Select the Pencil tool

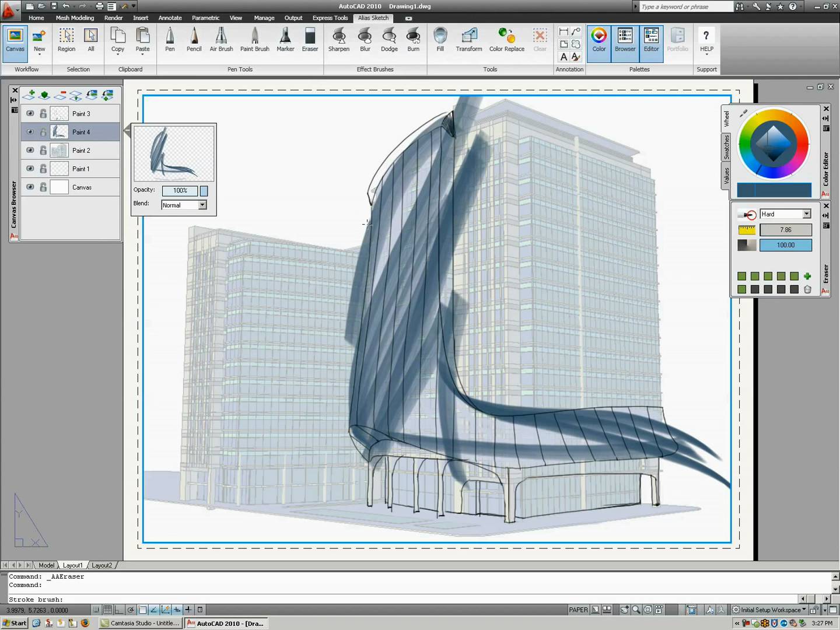(x=194, y=40)
